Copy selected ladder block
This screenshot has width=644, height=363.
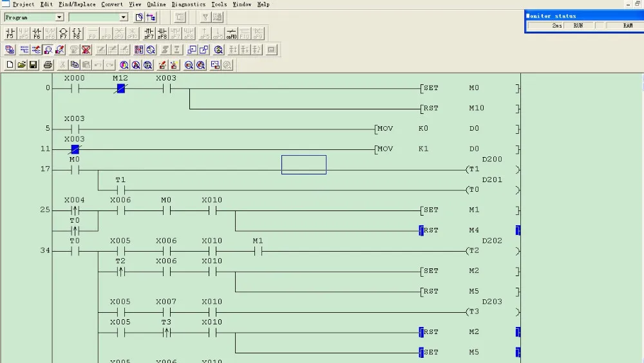pyautogui.click(x=74, y=65)
